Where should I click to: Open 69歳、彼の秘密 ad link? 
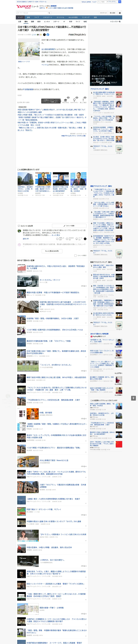(x=46, y=412)
